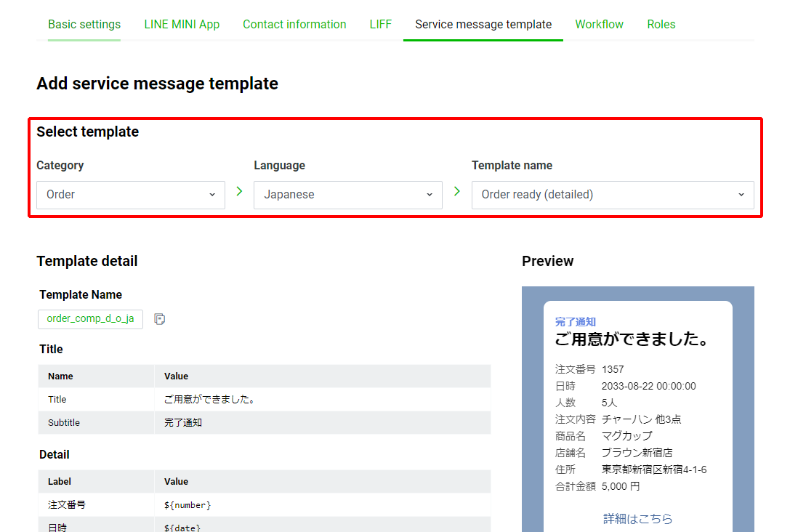Screen dimensions: 790x532
Task: Select the LIFF tab
Action: pyautogui.click(x=380, y=25)
